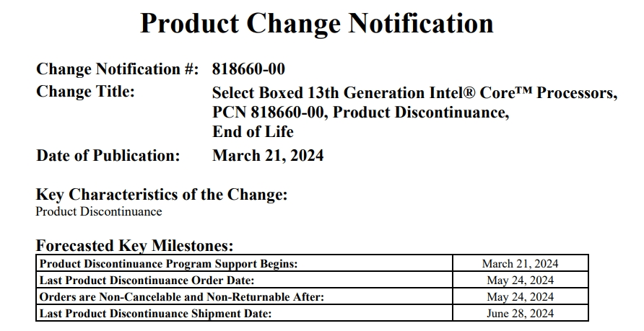Click the Product Discontinuance body text
The width and height of the screenshot is (644, 331).
click(x=99, y=211)
